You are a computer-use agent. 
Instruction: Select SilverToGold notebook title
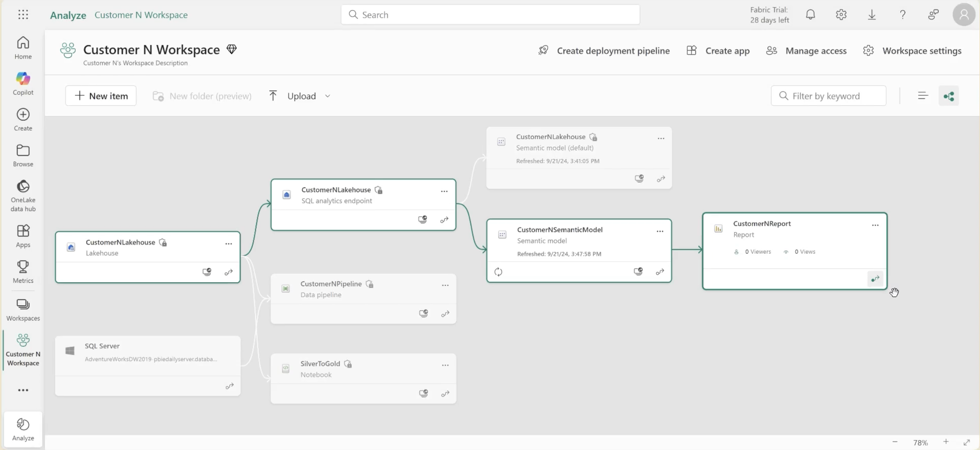pos(320,363)
